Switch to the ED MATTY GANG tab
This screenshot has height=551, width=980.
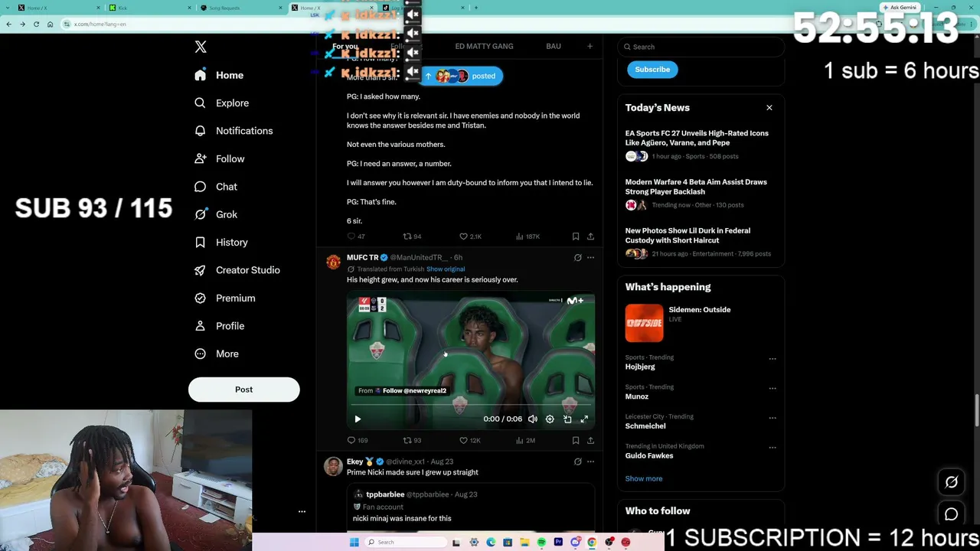coord(484,47)
